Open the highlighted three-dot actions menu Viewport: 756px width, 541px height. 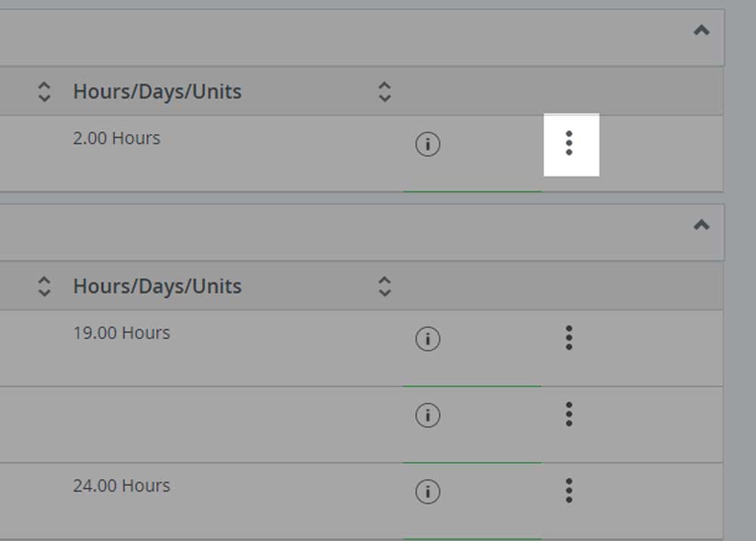tap(569, 144)
